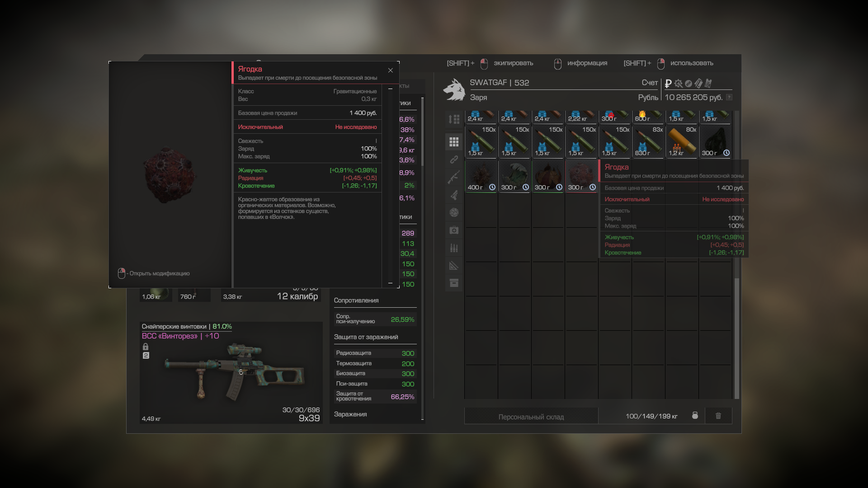
Task: Click the Термозащита 200 stat row
Action: click(x=375, y=364)
